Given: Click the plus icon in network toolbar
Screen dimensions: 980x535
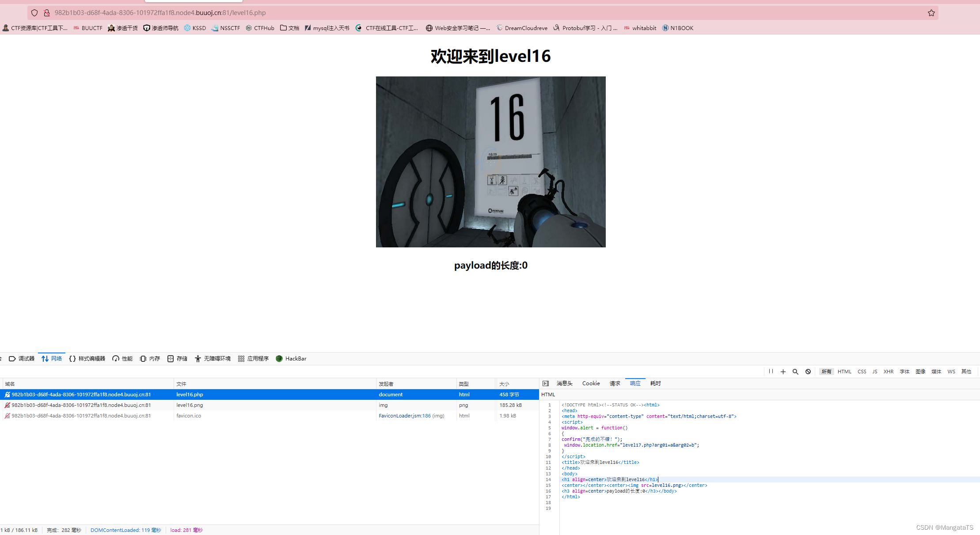Looking at the screenshot, I should click(x=783, y=372).
